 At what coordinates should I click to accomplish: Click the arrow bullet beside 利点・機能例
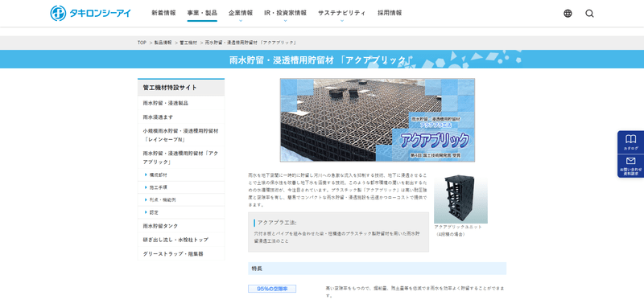(146, 199)
